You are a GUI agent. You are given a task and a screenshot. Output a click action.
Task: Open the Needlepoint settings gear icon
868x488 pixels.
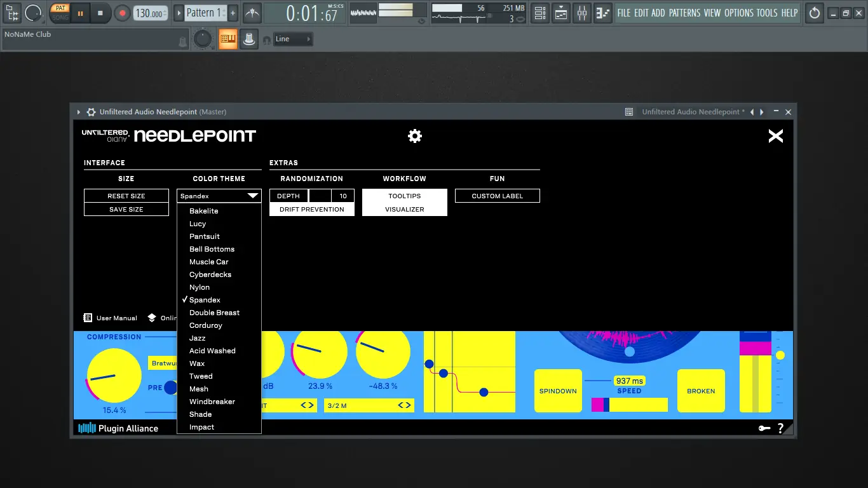tap(414, 135)
